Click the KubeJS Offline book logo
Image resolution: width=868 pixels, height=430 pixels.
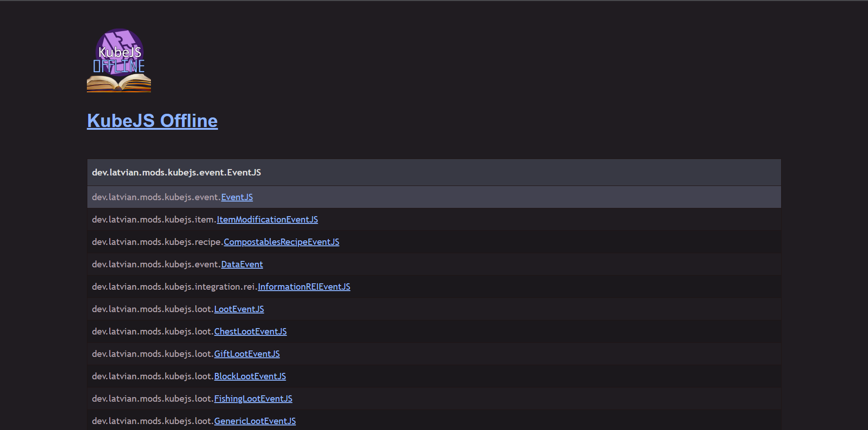tap(119, 61)
